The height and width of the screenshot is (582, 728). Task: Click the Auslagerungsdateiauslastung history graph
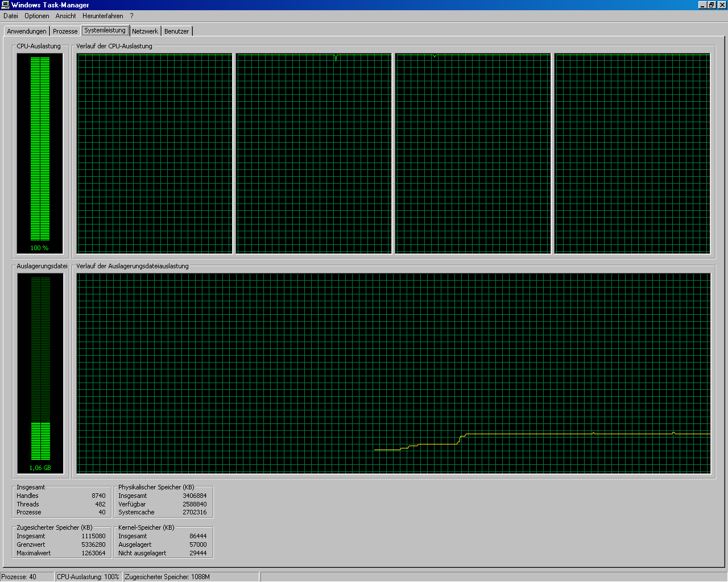pos(394,373)
